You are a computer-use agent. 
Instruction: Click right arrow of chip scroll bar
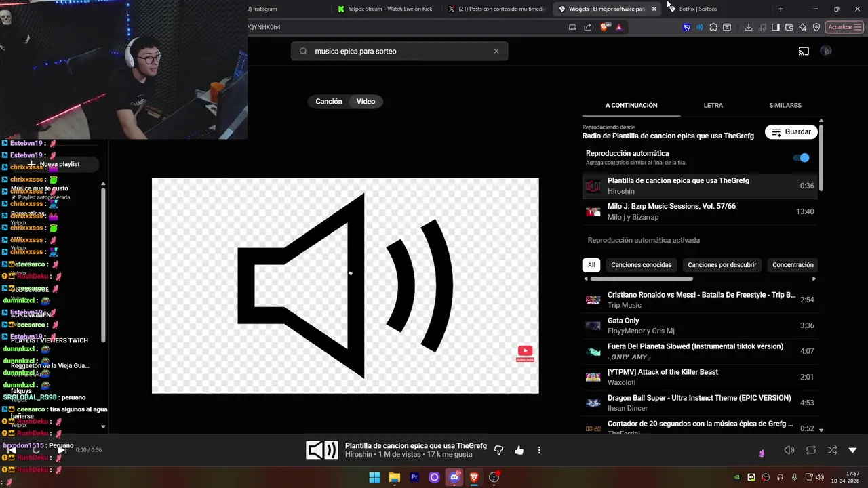point(814,279)
